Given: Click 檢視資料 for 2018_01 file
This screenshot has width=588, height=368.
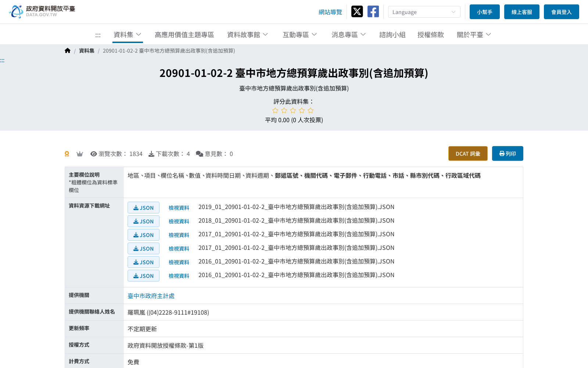Looking at the screenshot, I should coord(179,222).
